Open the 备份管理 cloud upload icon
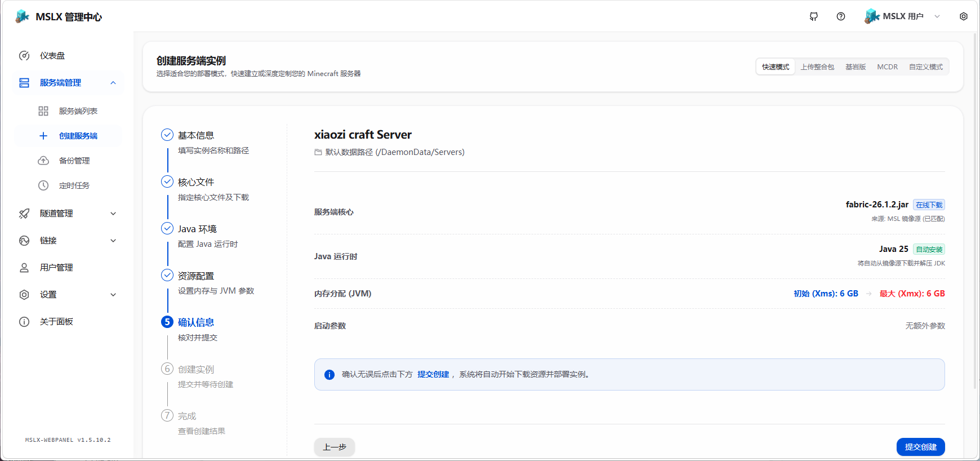 [43, 161]
